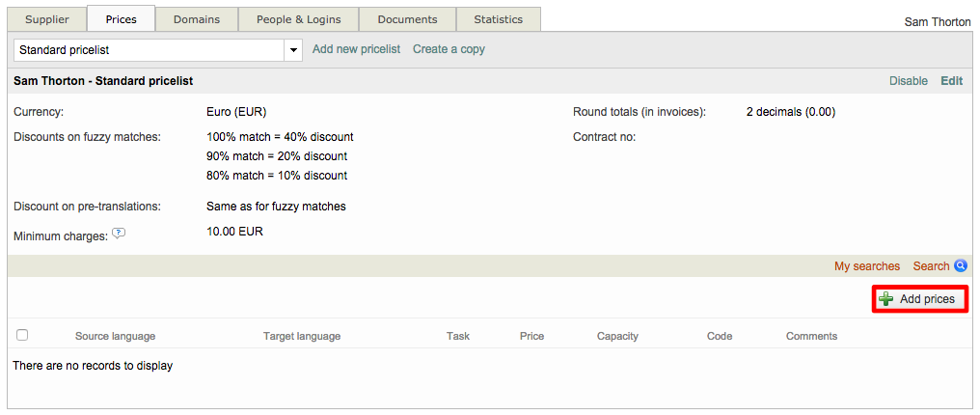Open the Standard pricelist combo box
The height and width of the screenshot is (415, 980).
149,49
